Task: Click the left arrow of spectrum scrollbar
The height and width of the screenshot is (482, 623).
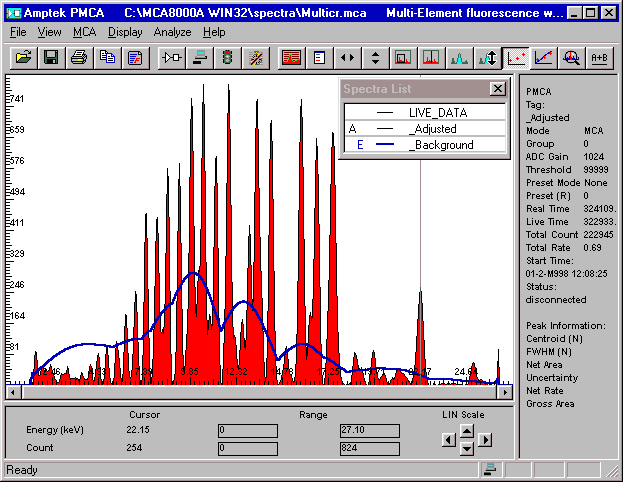Action: 13,393
